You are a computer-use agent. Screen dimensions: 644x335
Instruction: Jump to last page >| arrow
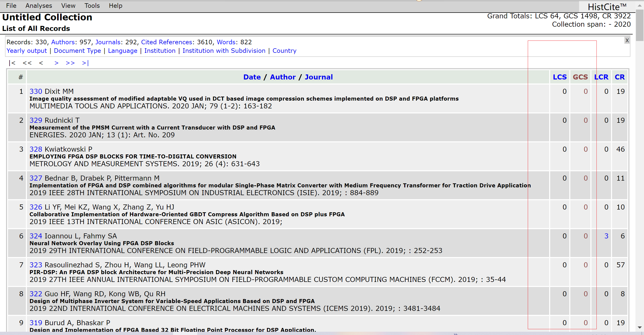(x=85, y=63)
